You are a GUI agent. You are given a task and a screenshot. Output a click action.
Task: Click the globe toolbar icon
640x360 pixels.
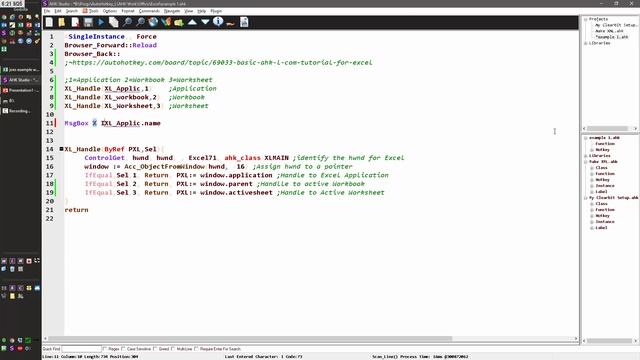153,22
